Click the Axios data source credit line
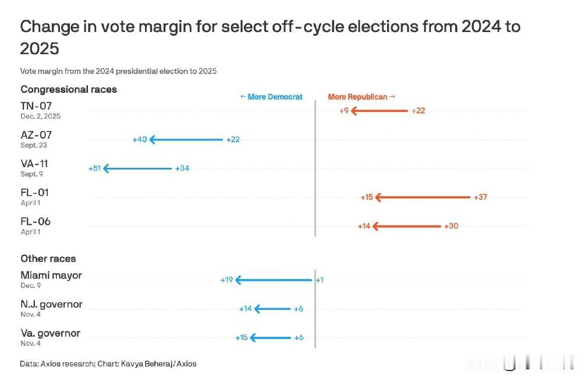 [x=108, y=364]
